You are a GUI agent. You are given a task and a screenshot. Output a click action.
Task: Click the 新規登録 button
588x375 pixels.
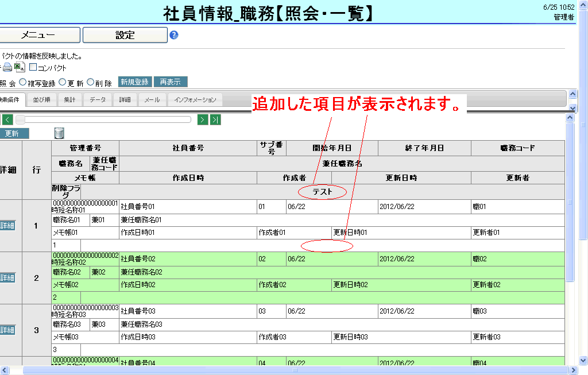[134, 82]
